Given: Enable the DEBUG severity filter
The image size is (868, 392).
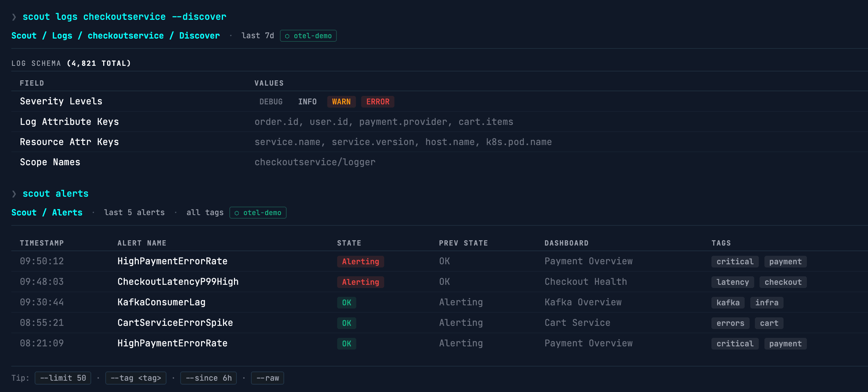Looking at the screenshot, I should pyautogui.click(x=271, y=102).
